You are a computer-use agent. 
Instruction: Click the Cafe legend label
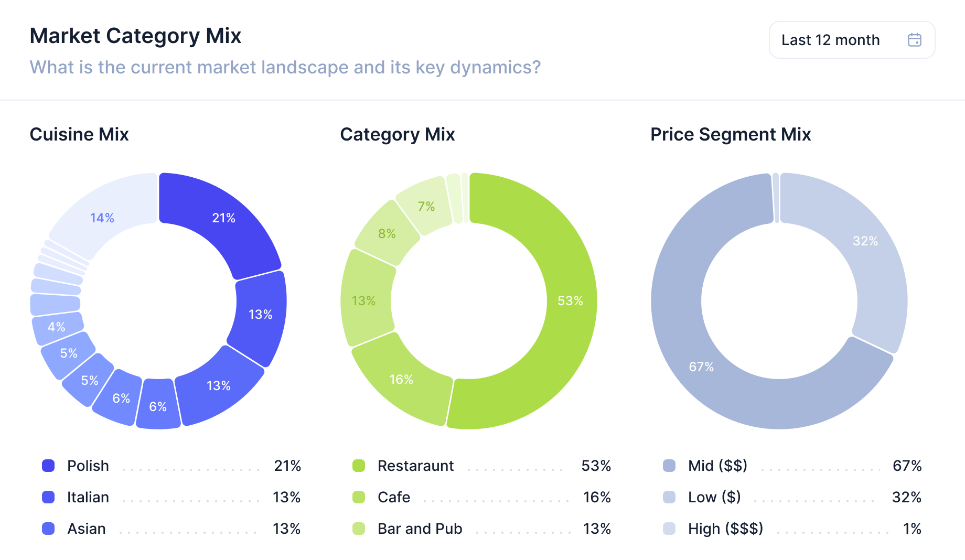point(394,497)
